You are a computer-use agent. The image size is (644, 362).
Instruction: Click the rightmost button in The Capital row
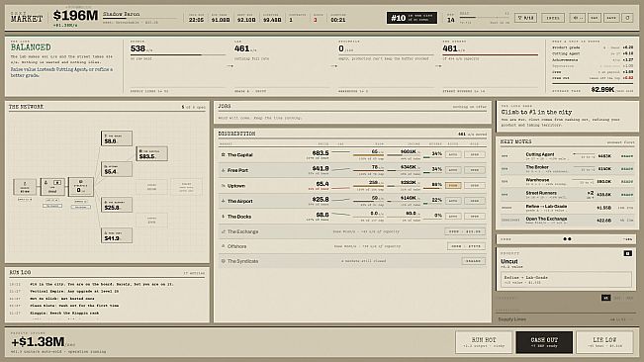[475, 154]
